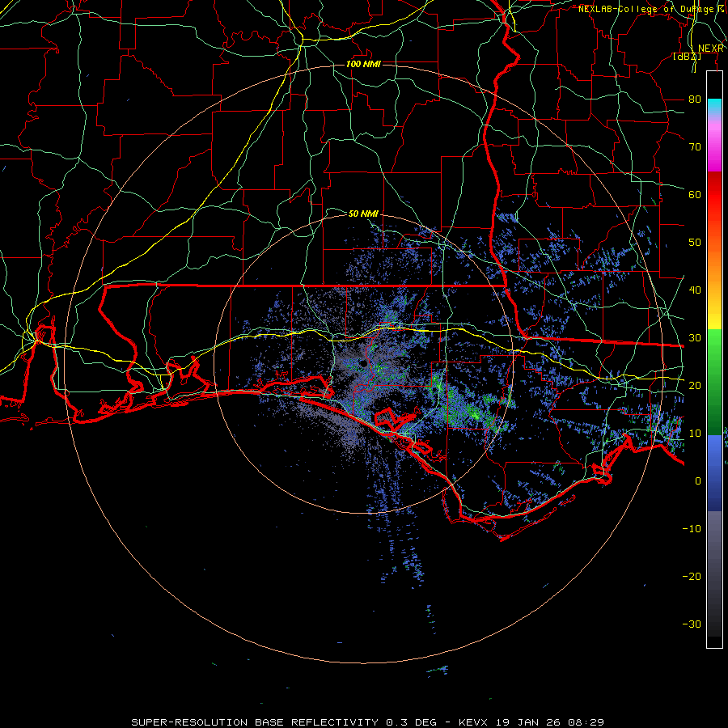The height and width of the screenshot is (728, 728).
Task: Click the -10 value on the dBZ scale
Action: point(692,529)
